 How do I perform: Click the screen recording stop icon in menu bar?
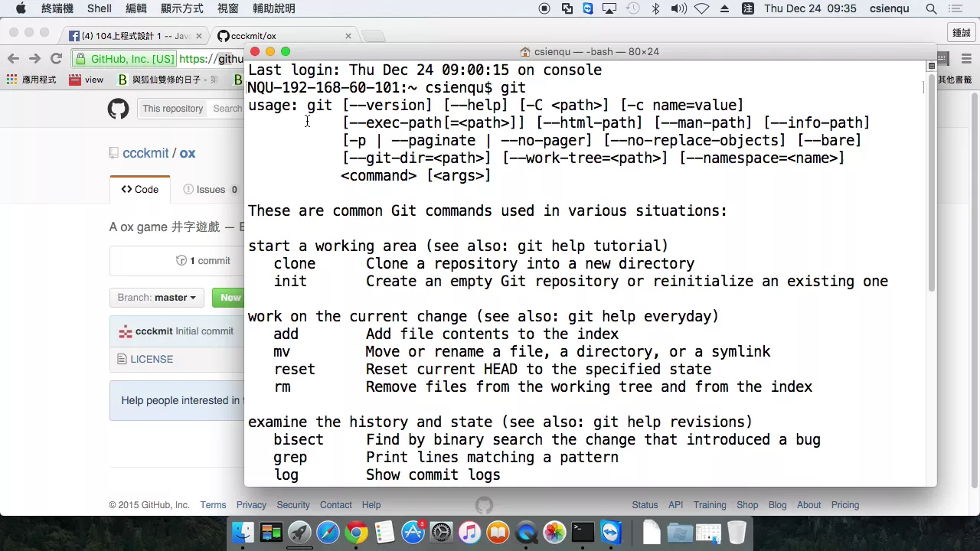coord(544,8)
